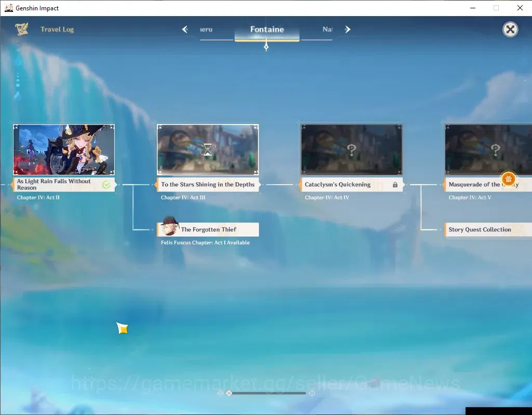Click the 'Chapter IV: Act V' caption

click(470, 197)
